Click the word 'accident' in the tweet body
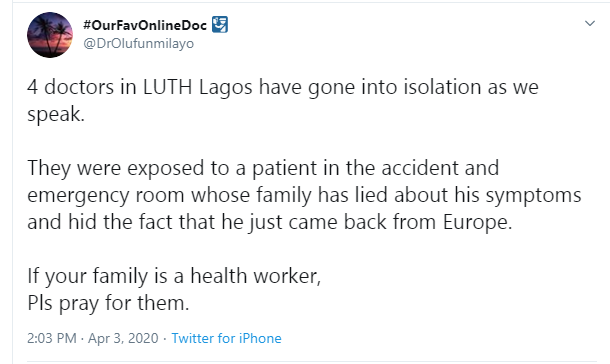Screen dimensions: 610x364 click(420, 168)
